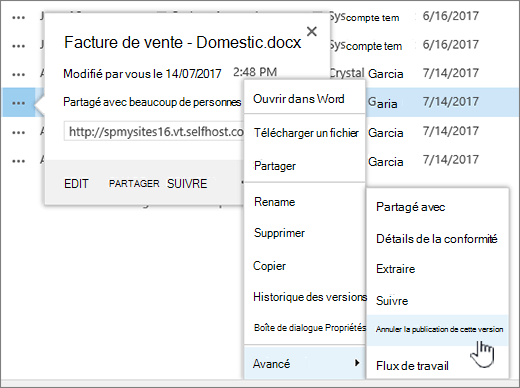Click PARTAGER in callout footer
520x388 pixels.
click(x=134, y=184)
